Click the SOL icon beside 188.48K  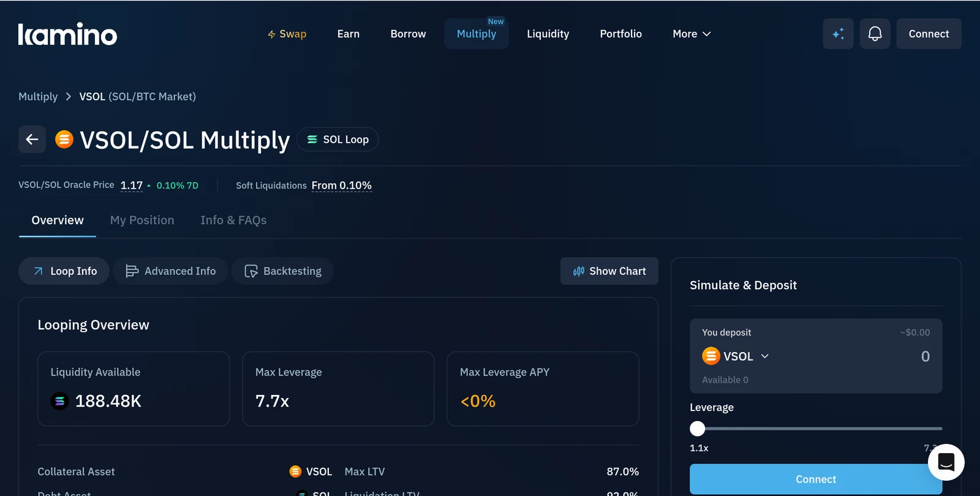tap(59, 401)
